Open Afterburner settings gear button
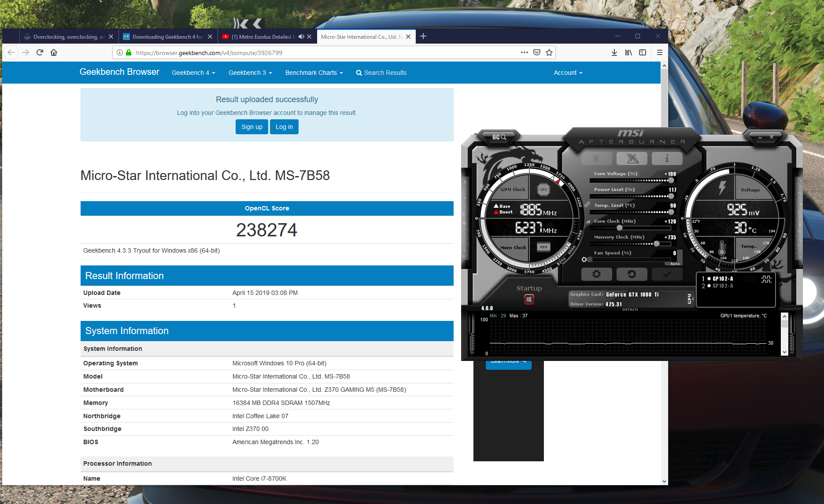 tap(596, 274)
